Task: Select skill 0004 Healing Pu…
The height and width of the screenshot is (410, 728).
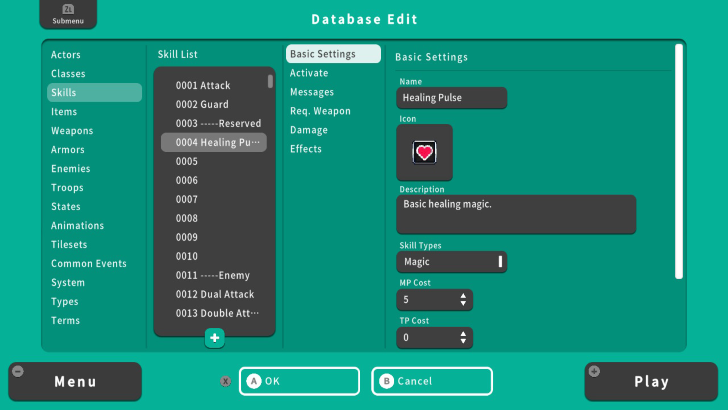Action: pos(214,143)
